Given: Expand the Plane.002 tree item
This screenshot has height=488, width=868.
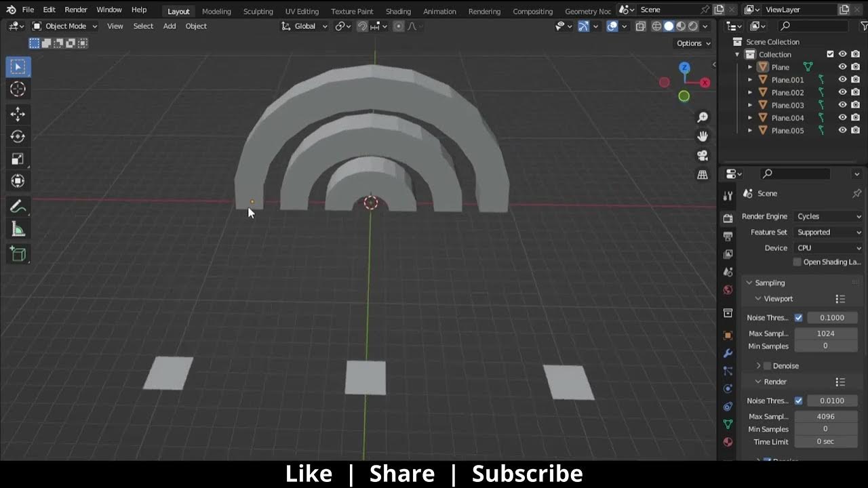Looking at the screenshot, I should click(x=750, y=92).
